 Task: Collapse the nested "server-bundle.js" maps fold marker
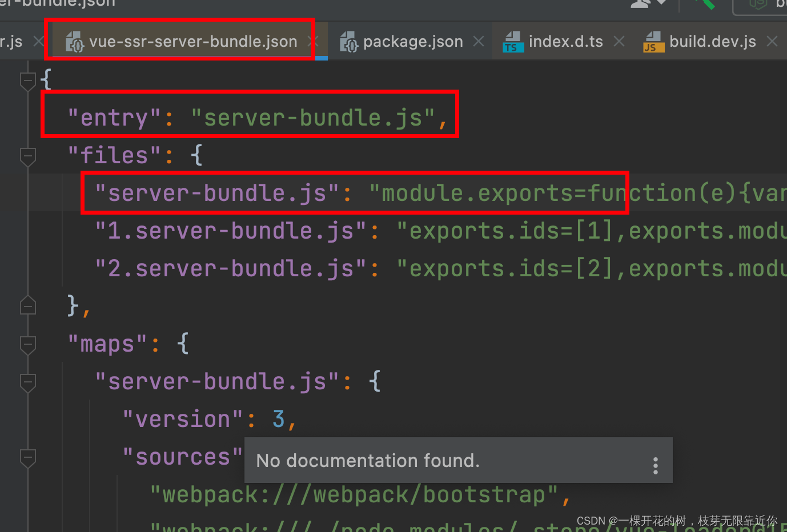pyautogui.click(x=27, y=382)
